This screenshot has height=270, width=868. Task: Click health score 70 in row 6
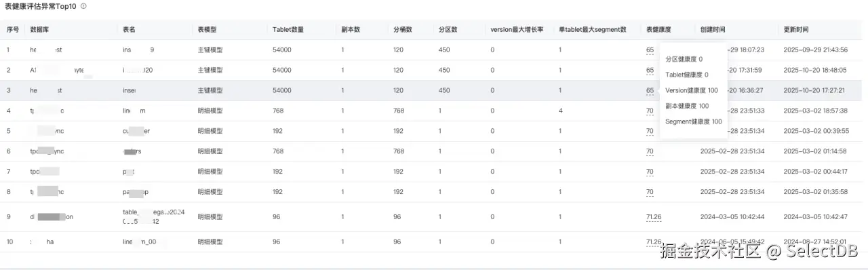pos(650,151)
